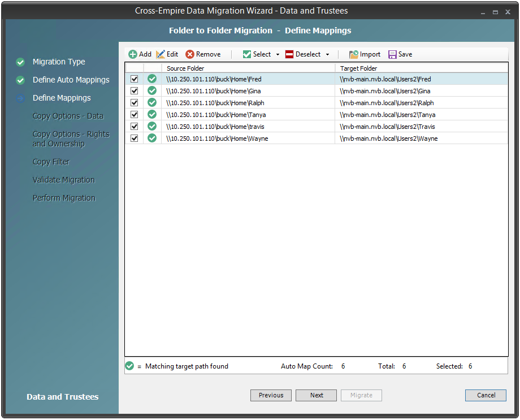Click the Define Auto Mappings checkmark icon
This screenshot has height=420, width=520.
click(x=20, y=80)
